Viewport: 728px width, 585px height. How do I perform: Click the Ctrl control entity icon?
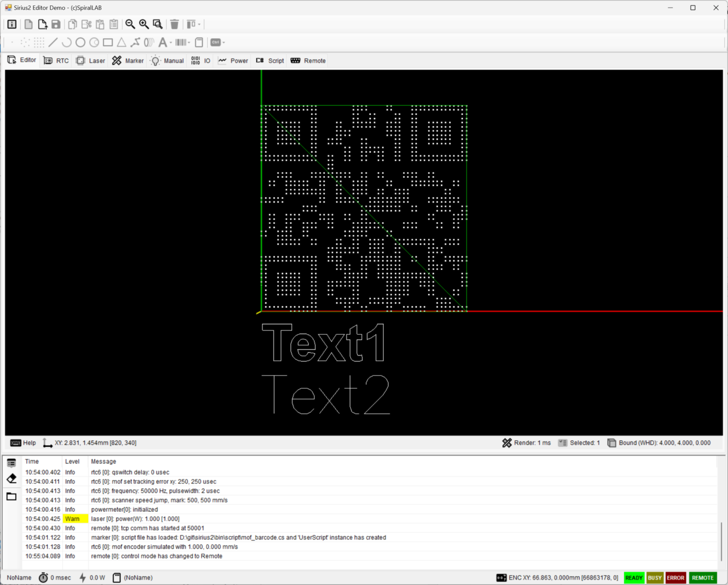coord(215,42)
